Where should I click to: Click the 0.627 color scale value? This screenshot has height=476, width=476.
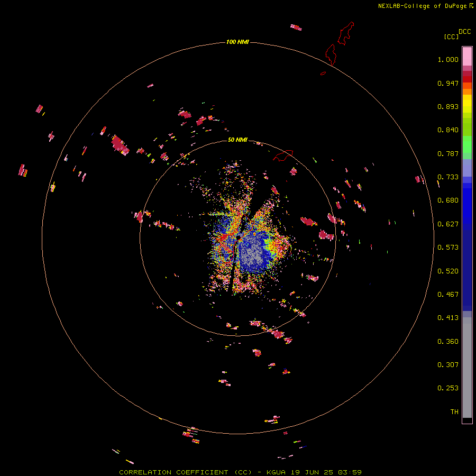click(x=448, y=224)
